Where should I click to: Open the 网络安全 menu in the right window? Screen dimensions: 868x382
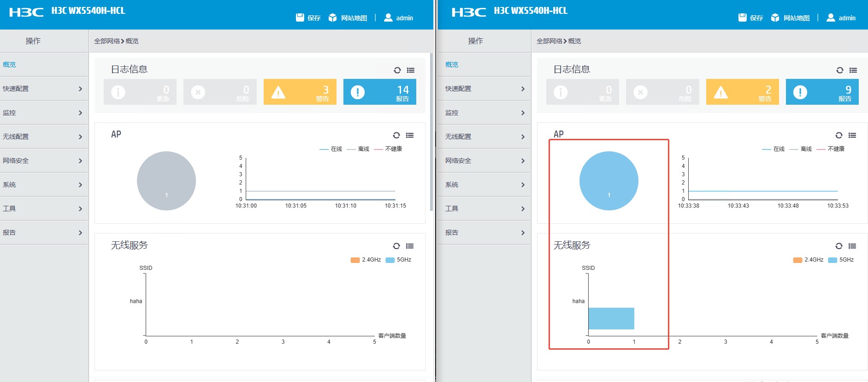[x=484, y=161]
